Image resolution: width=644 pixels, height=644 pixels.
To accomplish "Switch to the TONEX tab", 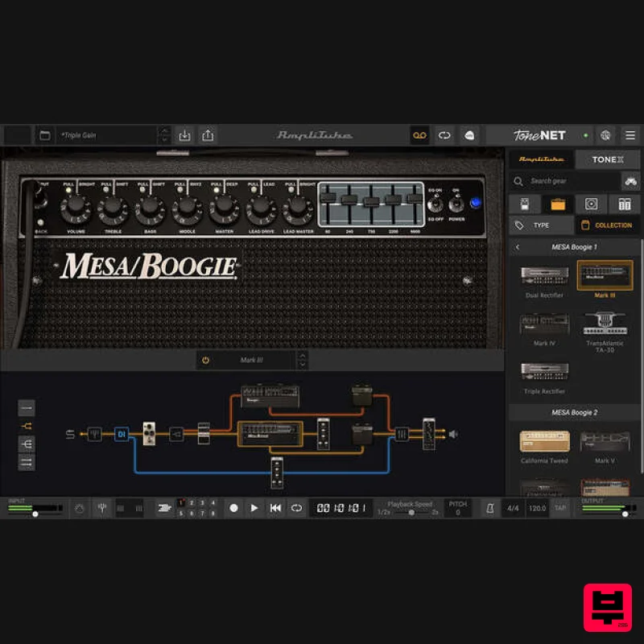I will (607, 159).
